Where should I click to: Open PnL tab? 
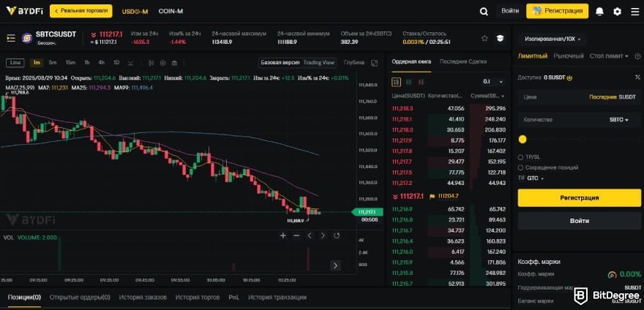click(233, 298)
